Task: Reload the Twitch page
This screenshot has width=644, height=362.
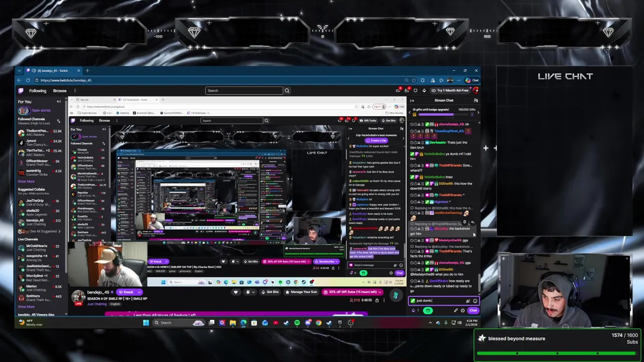Action: click(x=28, y=80)
